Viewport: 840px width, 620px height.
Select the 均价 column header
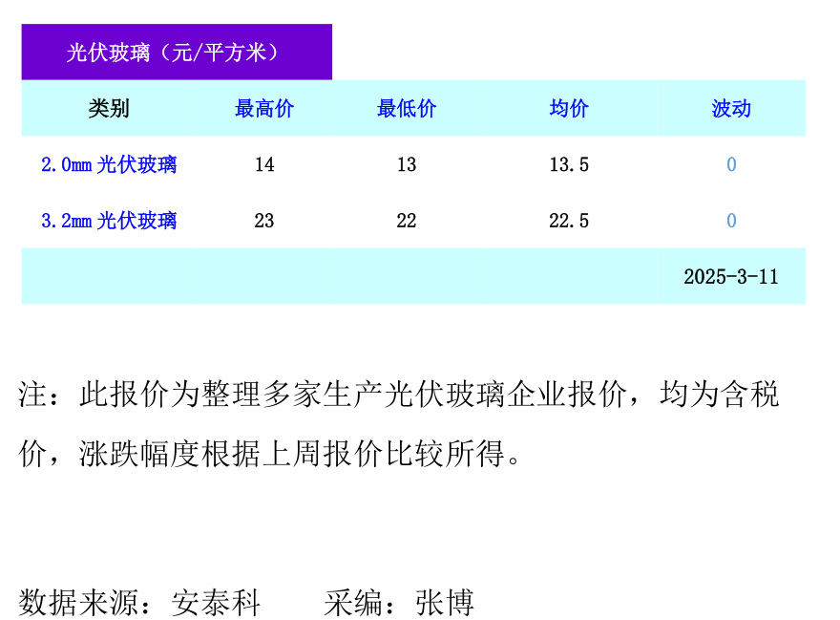pyautogui.click(x=568, y=108)
